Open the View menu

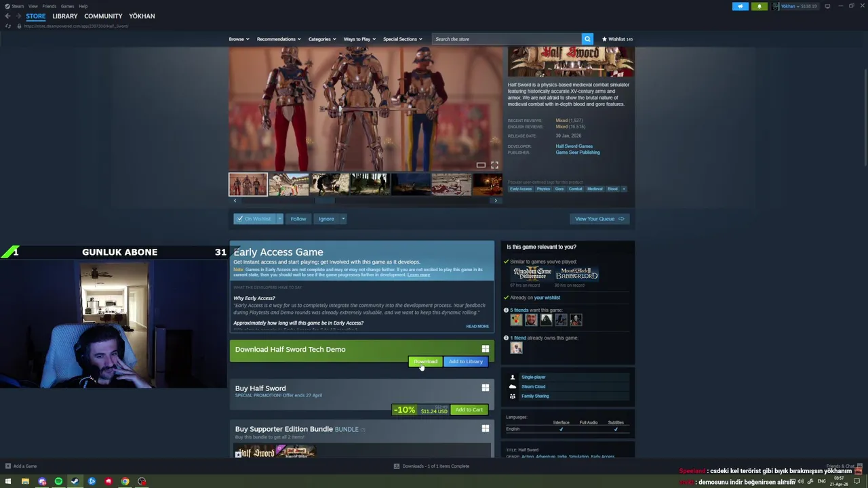click(33, 6)
